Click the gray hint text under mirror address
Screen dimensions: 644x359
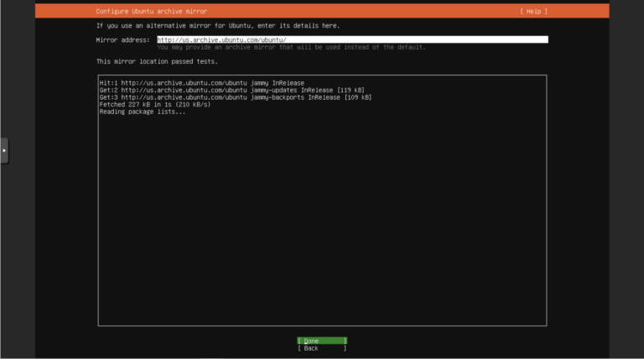pyautogui.click(x=291, y=47)
